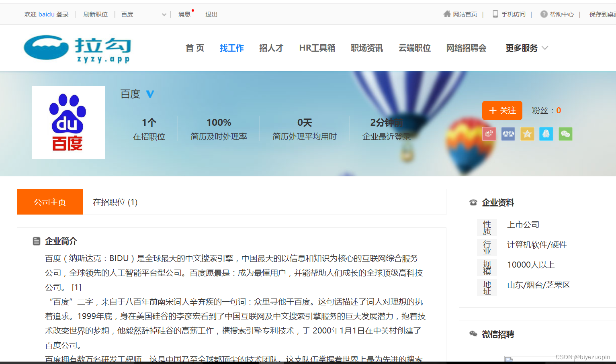The width and height of the screenshot is (616, 364).
Task: Click the 性质 label box
Action: click(x=487, y=227)
